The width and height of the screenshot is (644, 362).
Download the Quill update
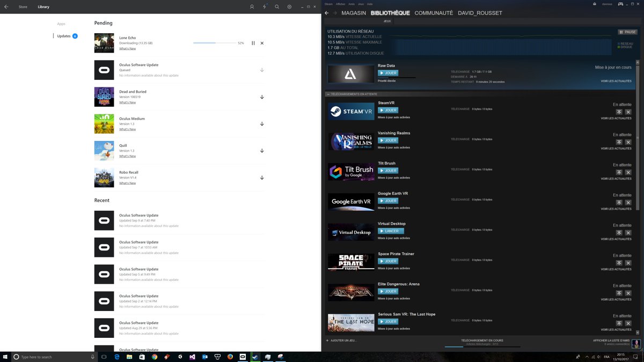click(x=262, y=151)
